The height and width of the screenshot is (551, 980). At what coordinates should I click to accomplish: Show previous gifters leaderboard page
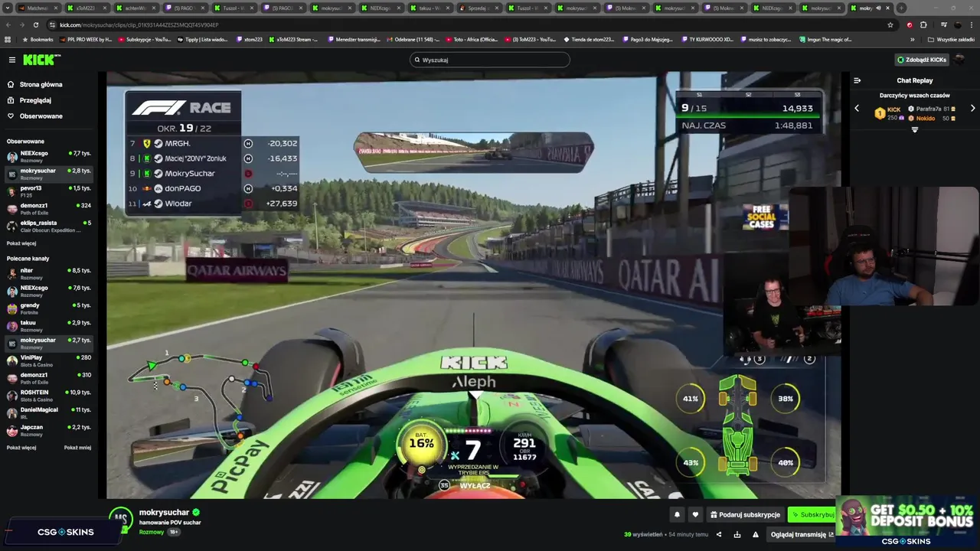(857, 109)
